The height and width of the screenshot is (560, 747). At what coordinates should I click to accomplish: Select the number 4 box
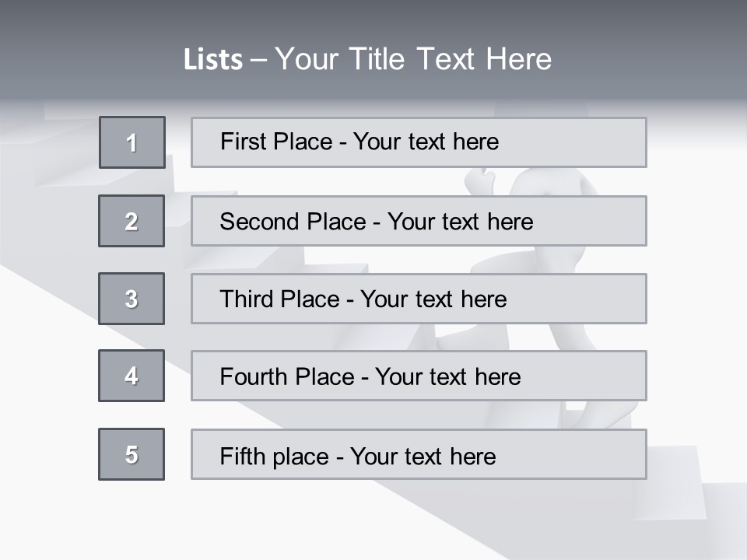point(132,376)
